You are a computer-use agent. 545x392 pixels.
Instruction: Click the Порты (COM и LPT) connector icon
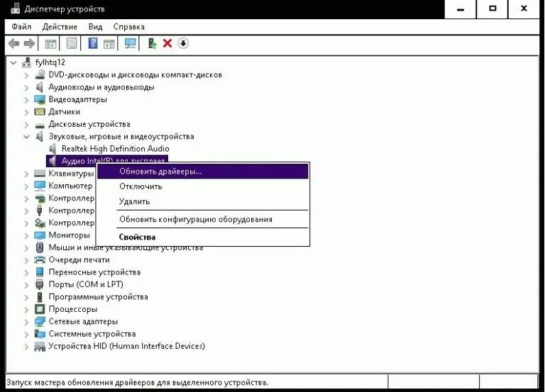[x=39, y=284]
